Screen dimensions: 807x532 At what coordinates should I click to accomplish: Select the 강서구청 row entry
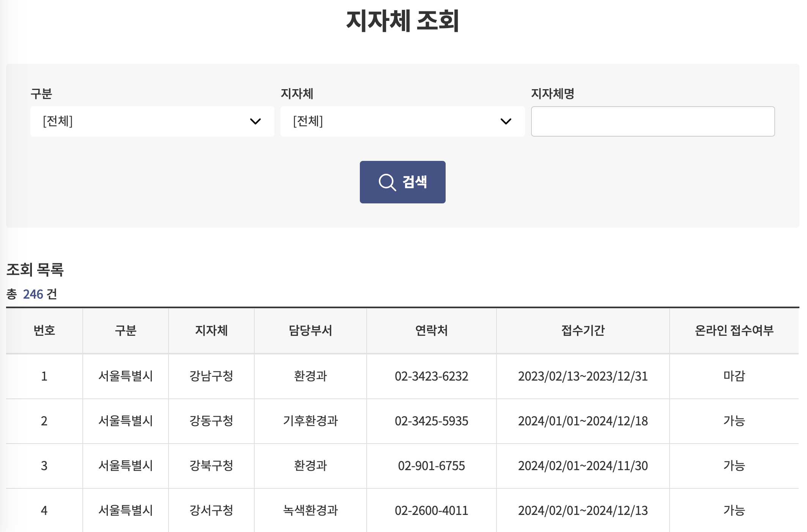[211, 510]
